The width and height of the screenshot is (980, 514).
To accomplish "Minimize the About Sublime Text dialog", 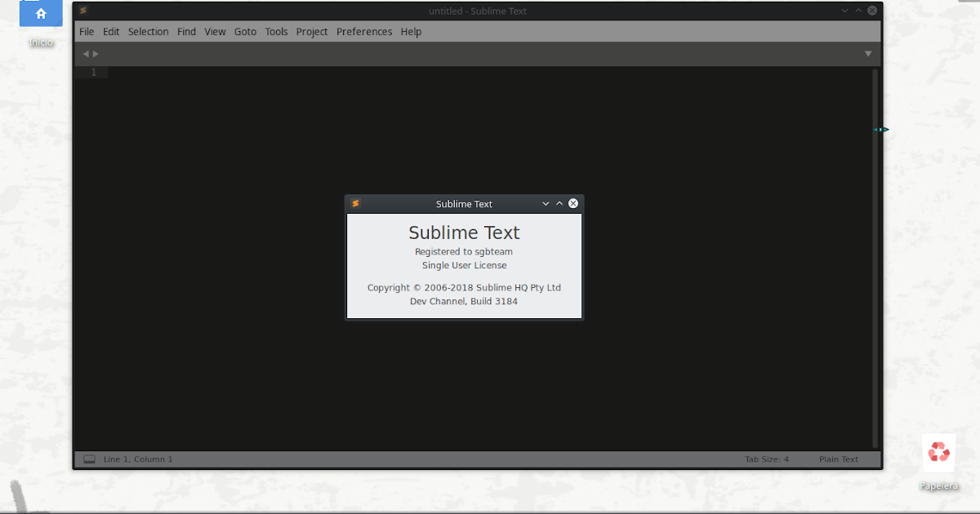I will pos(546,204).
